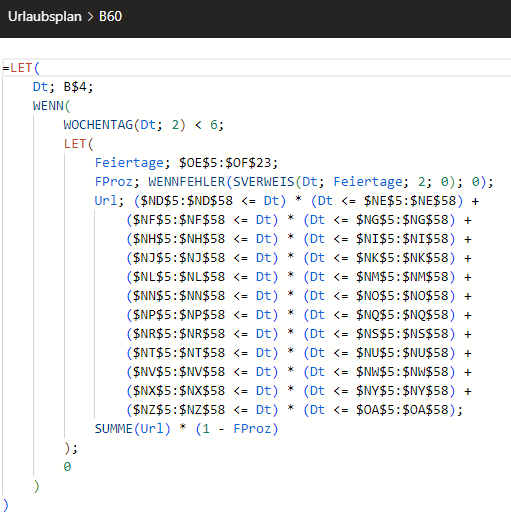Click the $ND$5:$ND$58 range

click(187, 201)
